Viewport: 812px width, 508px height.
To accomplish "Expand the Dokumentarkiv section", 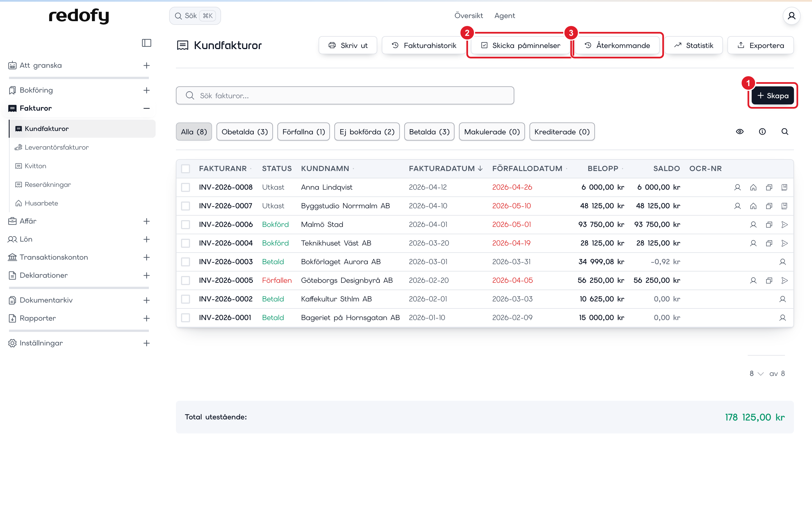I will point(147,300).
